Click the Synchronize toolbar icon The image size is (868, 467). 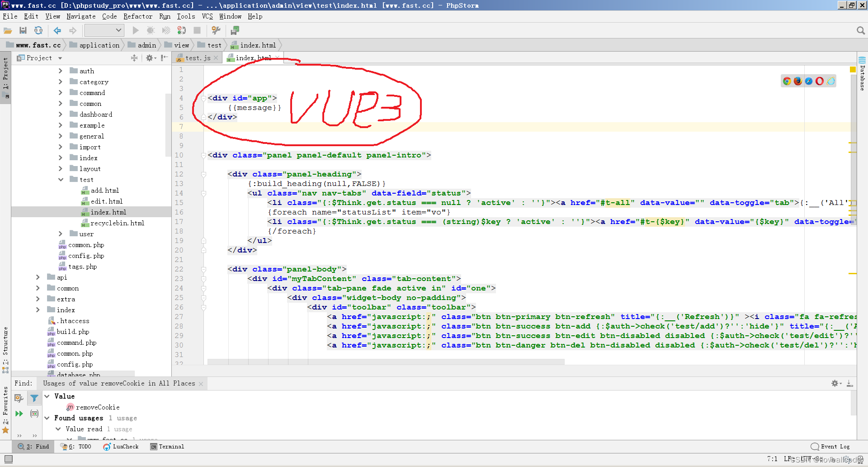pos(38,30)
